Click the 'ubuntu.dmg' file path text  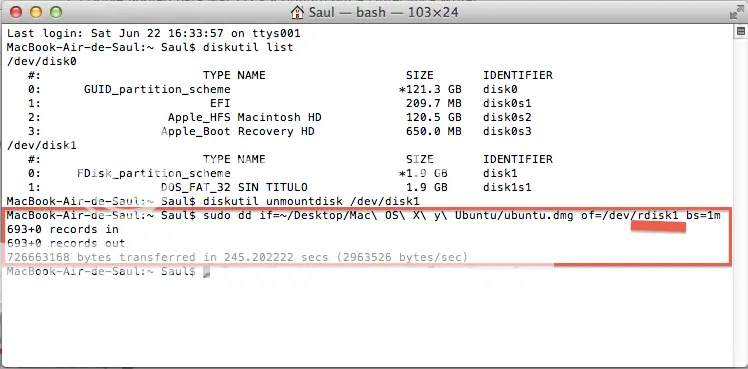[538, 215]
